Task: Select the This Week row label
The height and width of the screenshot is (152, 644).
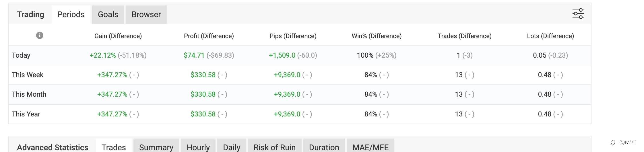Action: (28, 75)
